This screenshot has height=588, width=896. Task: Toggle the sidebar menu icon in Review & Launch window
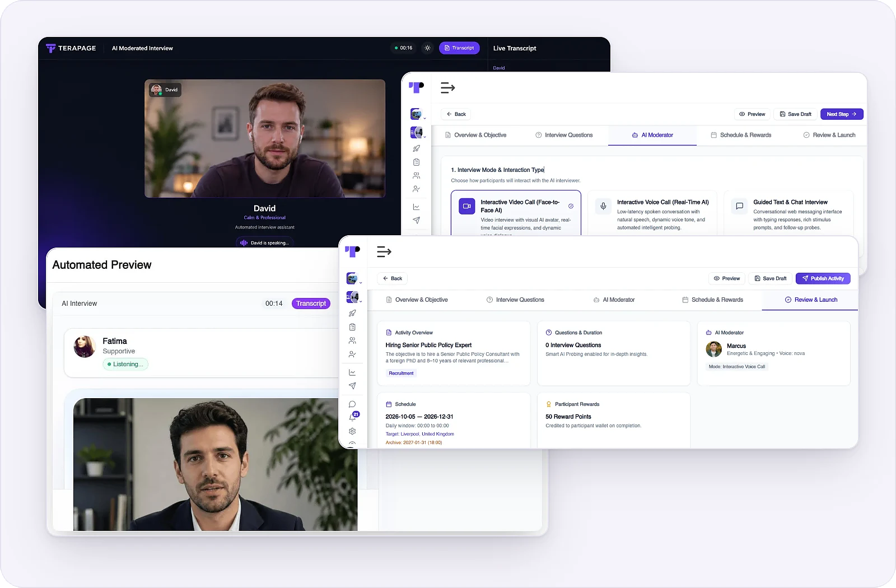[384, 252]
